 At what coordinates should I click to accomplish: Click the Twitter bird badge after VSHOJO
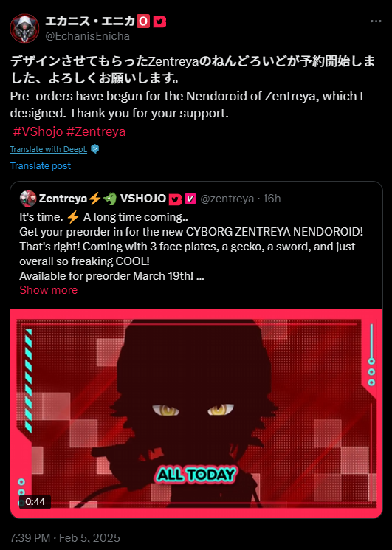pos(175,199)
